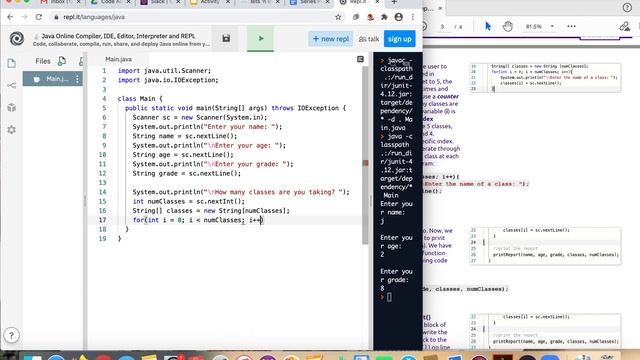Save the repl with the floppy disk icon

click(226, 38)
